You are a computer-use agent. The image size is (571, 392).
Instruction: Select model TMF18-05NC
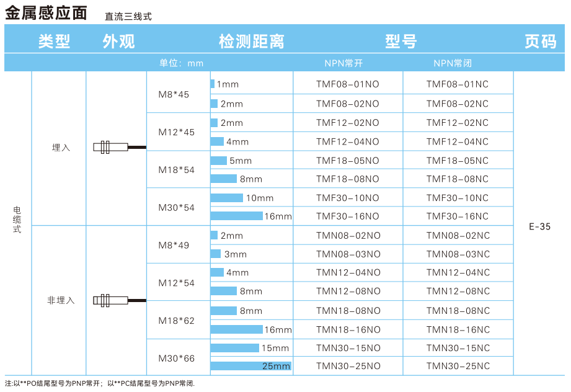[458, 161]
